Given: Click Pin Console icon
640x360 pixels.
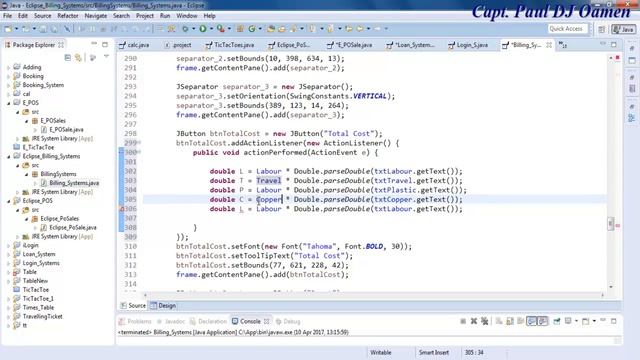Looking at the screenshot, I should click(x=557, y=321).
